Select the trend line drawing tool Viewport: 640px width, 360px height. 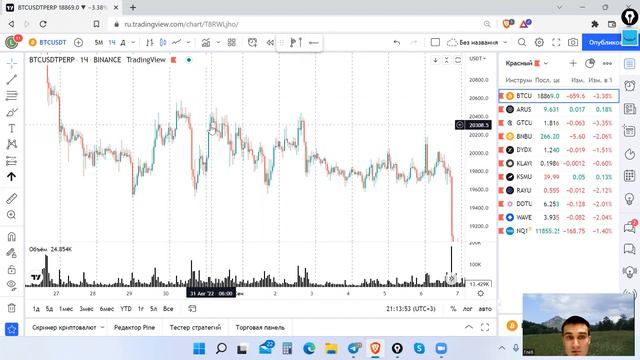11,80
